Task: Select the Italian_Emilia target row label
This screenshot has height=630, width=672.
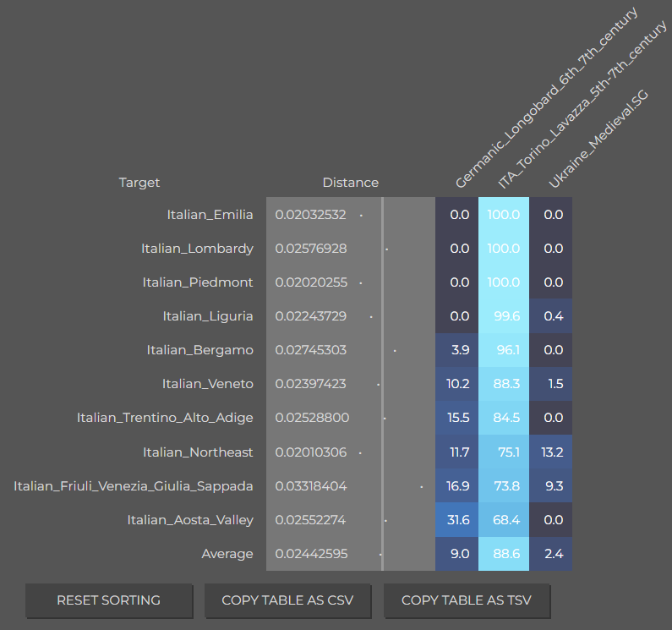Action: coord(210,215)
